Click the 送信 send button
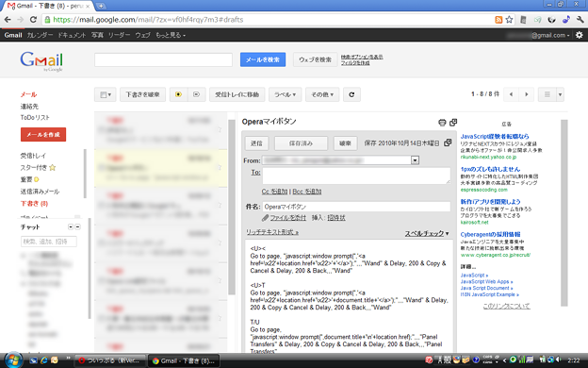This screenshot has width=588, height=368. (x=256, y=143)
